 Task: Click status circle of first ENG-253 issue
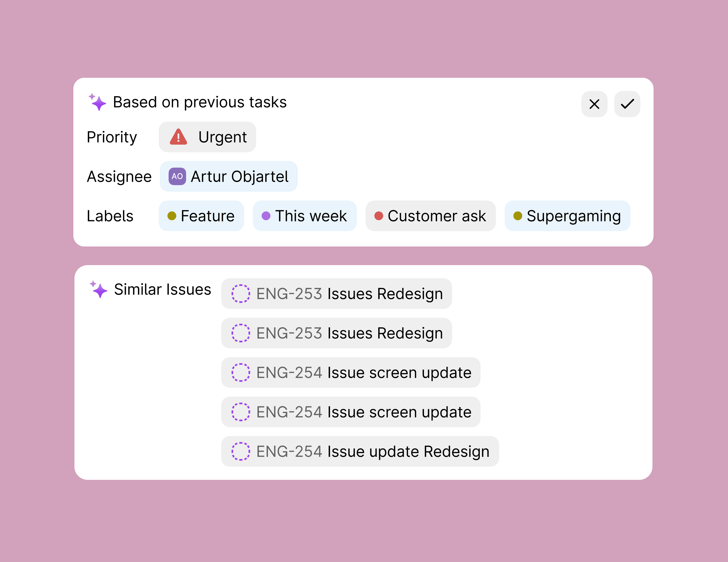click(x=241, y=294)
